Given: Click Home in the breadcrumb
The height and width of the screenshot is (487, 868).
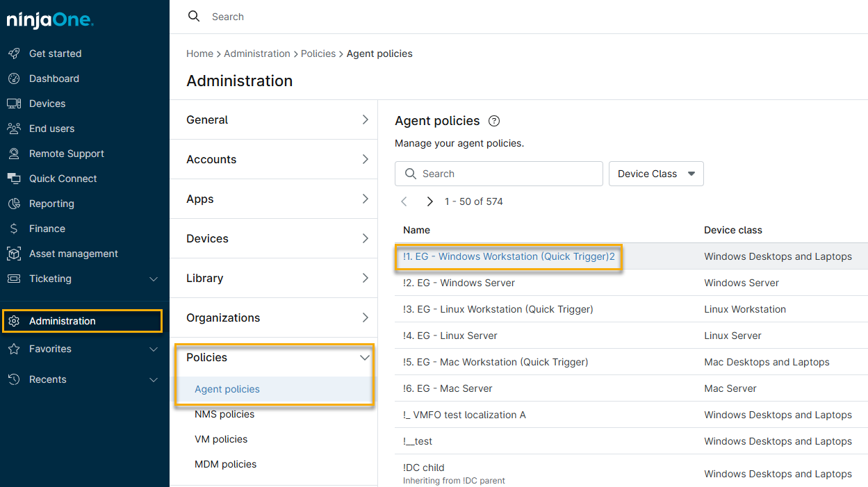Looking at the screenshot, I should click(199, 53).
